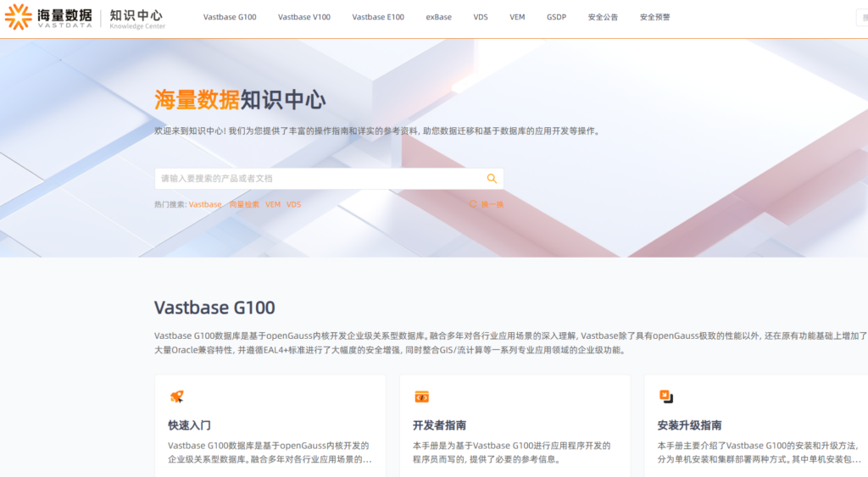868x477 pixels.
Task: Open the 开发者指南 card title
Action: pyautogui.click(x=440, y=425)
